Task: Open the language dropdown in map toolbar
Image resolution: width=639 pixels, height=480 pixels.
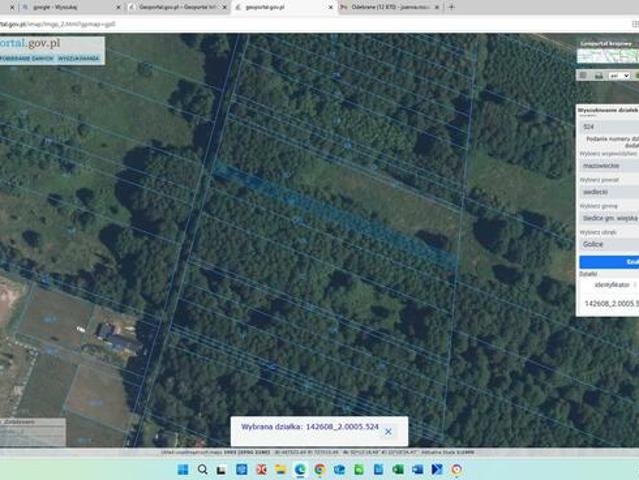Action: (x=619, y=76)
